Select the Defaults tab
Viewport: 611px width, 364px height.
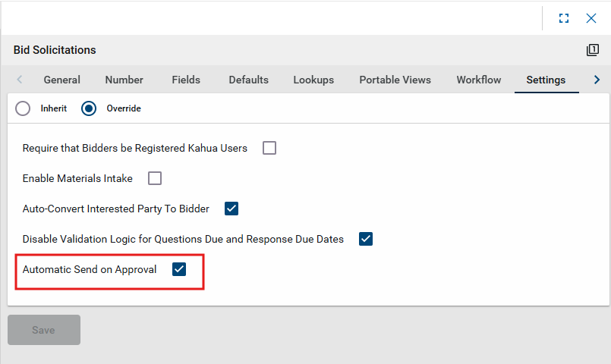click(x=248, y=80)
